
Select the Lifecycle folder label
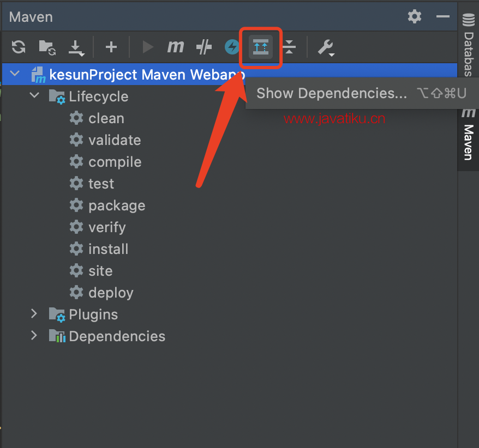pos(99,96)
